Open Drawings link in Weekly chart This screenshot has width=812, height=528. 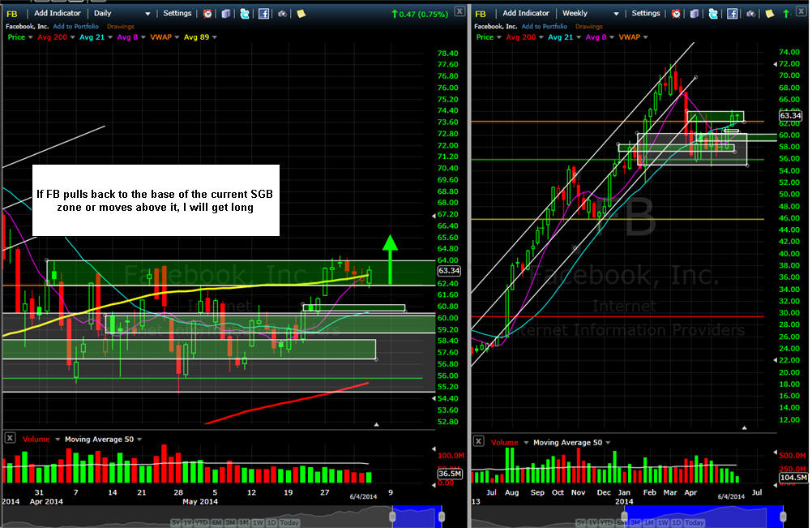point(589,27)
